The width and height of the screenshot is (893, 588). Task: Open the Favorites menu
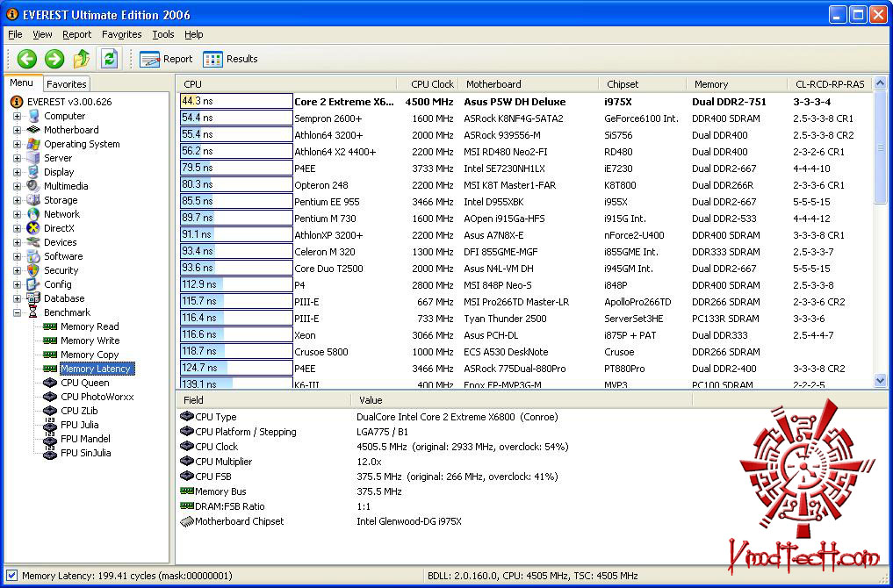pyautogui.click(x=122, y=35)
